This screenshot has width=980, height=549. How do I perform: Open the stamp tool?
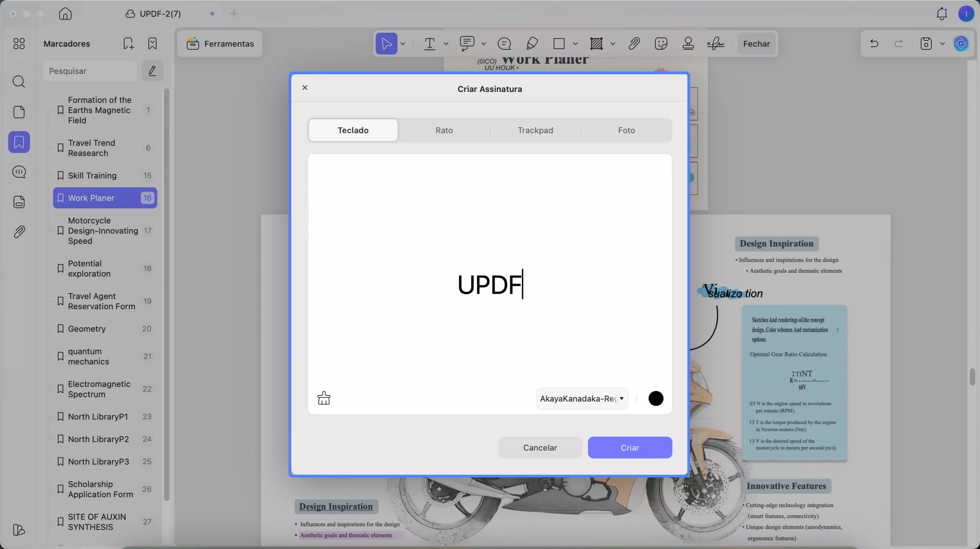coord(688,44)
